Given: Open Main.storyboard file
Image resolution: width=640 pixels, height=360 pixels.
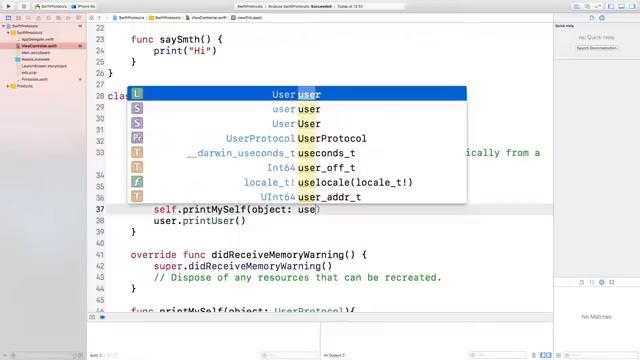Looking at the screenshot, I should tap(36, 53).
